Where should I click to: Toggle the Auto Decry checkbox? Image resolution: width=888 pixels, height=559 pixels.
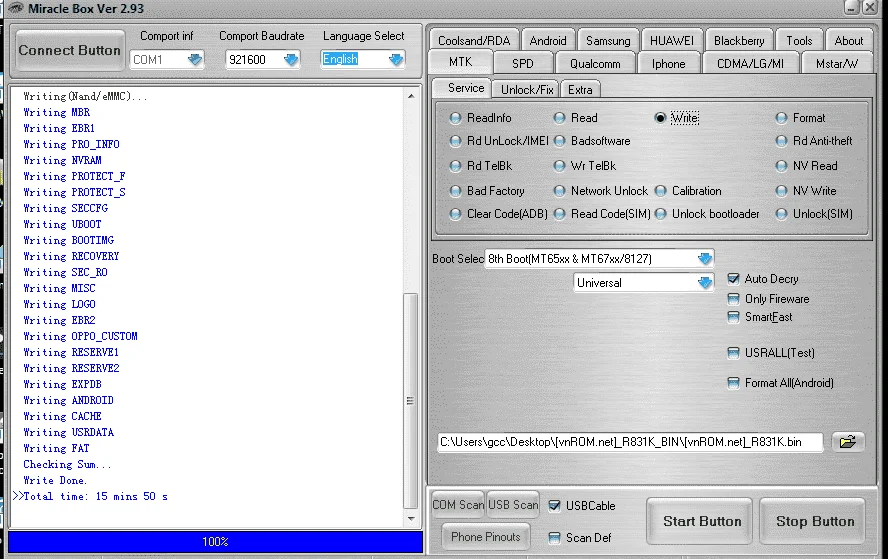coord(733,279)
